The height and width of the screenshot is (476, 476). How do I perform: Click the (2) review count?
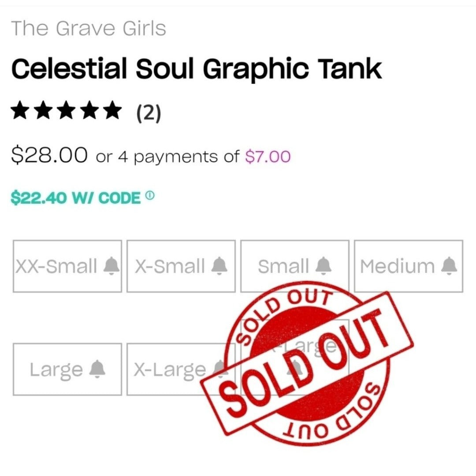click(149, 113)
